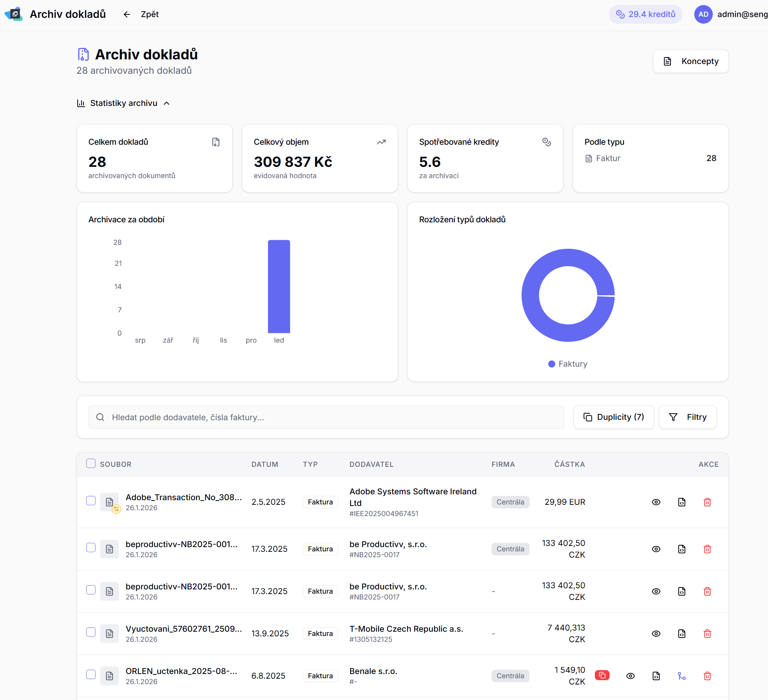The height and width of the screenshot is (700, 768).
Task: Open the Koncepty drafts page
Action: click(x=690, y=61)
